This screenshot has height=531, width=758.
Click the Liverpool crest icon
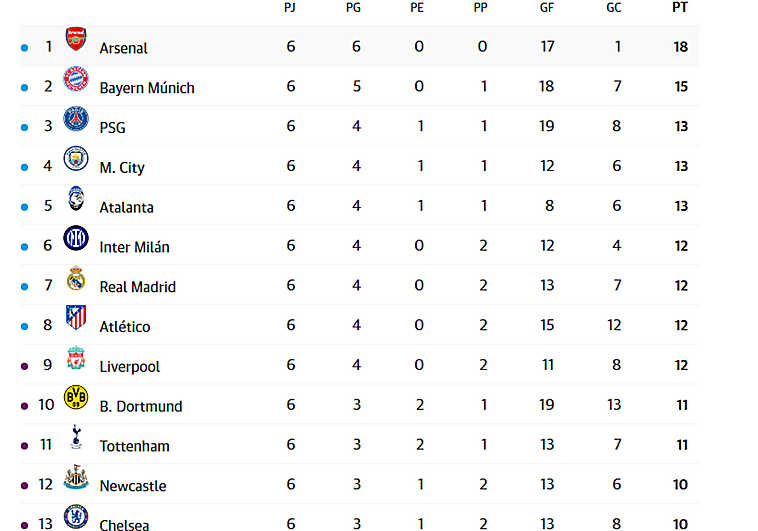[x=76, y=359]
